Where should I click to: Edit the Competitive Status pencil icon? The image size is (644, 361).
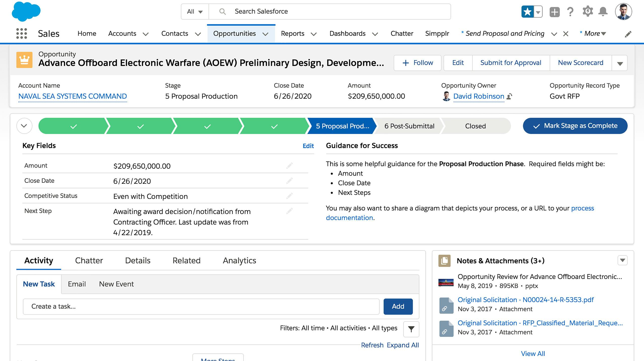(x=290, y=196)
